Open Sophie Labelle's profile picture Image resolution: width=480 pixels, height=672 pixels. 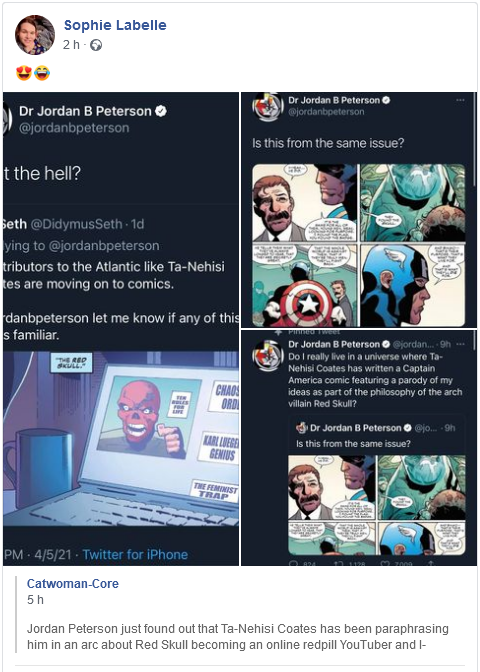point(35,35)
